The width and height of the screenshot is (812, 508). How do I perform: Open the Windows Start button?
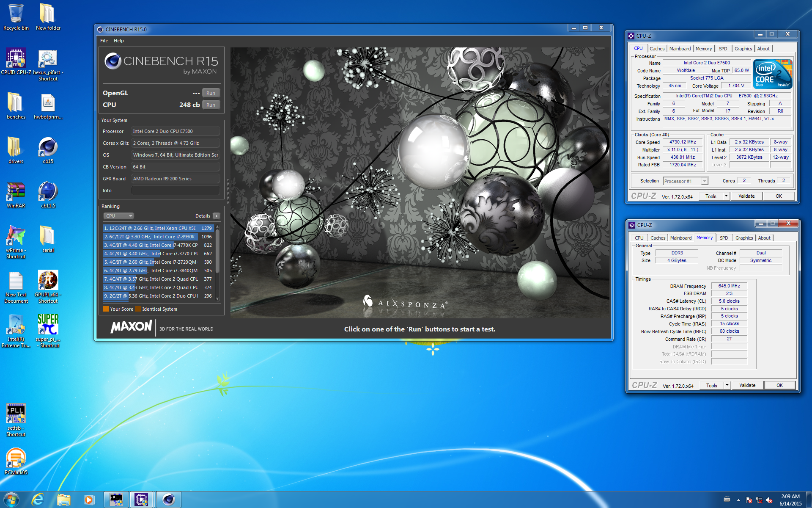11,500
